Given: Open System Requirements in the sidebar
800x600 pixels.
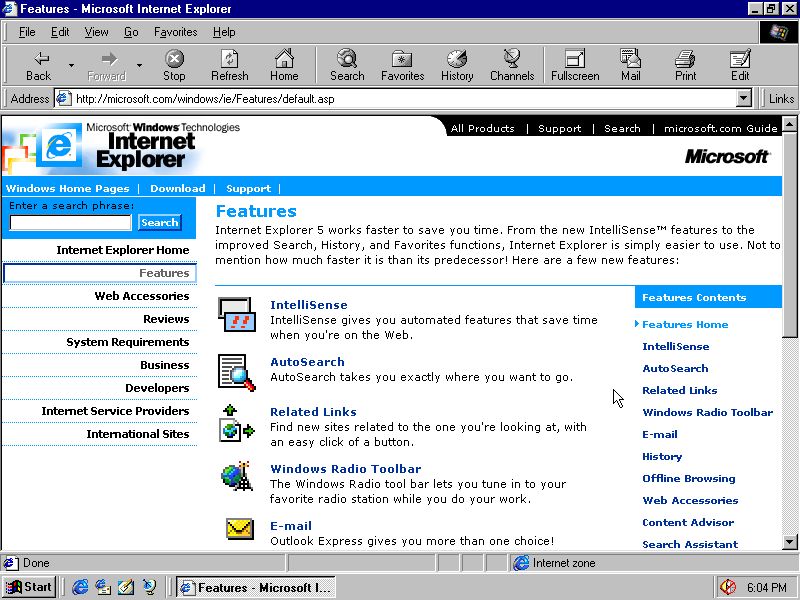Looking at the screenshot, I should (128, 342).
